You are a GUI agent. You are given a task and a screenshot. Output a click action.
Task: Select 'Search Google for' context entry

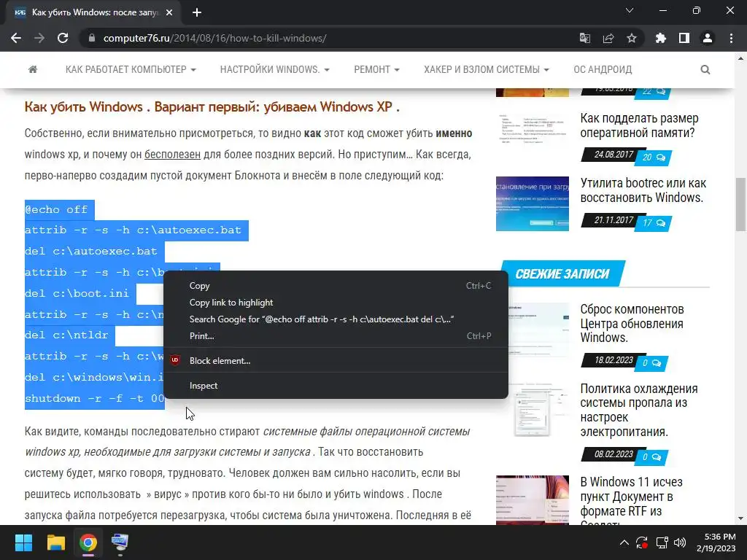[x=336, y=319]
